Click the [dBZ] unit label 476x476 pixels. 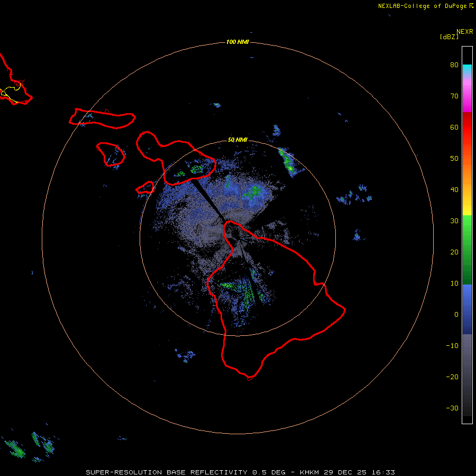click(x=449, y=37)
